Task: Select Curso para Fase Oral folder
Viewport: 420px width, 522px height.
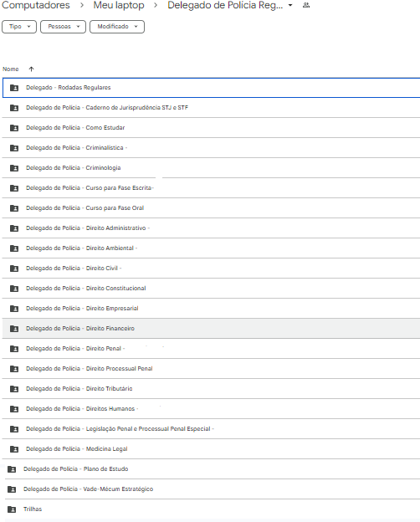Action: tap(211, 207)
